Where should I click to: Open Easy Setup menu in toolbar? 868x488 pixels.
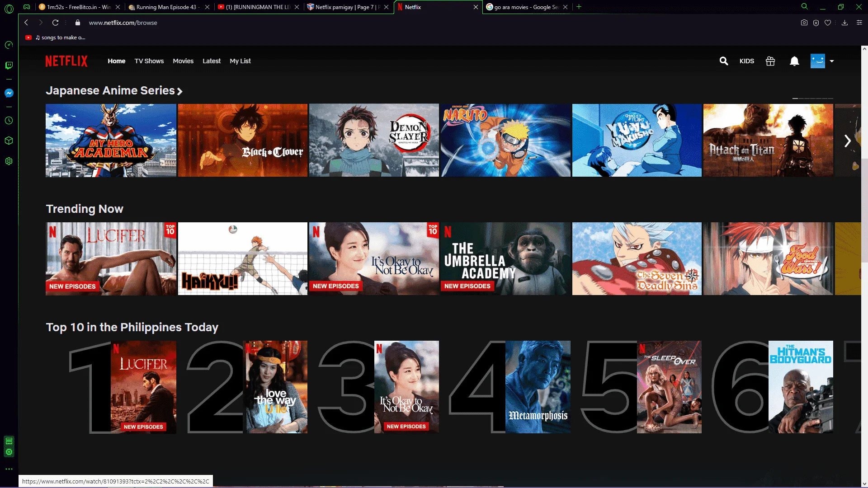pos(859,23)
